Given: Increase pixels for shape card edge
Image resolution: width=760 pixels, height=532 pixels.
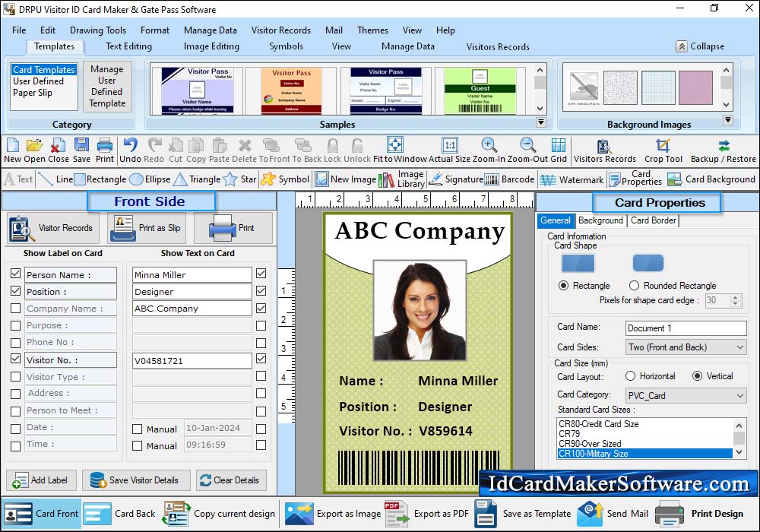Looking at the screenshot, I should pyautogui.click(x=736, y=297).
